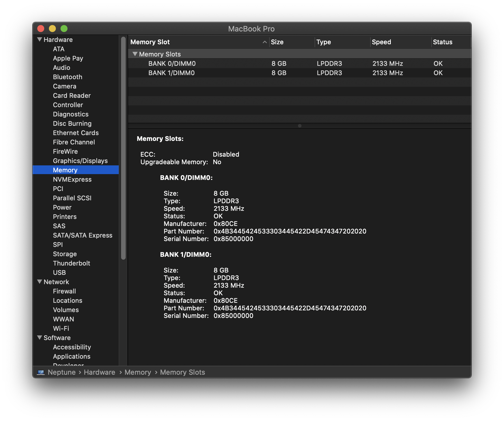Click Memory in the path bar
The height and width of the screenshot is (421, 504).
(x=138, y=372)
